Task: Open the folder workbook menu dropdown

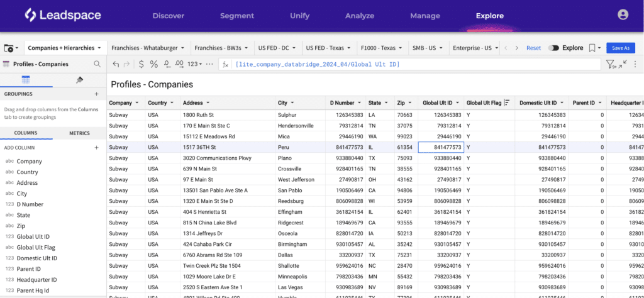Action: [x=11, y=48]
